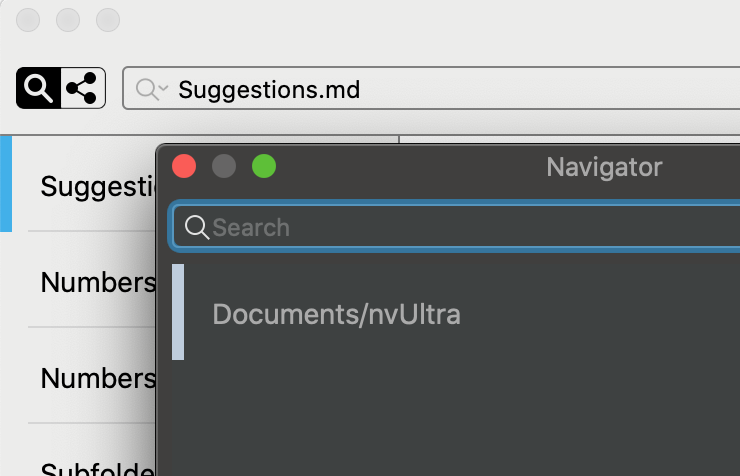Select the Documents/nvUltra folder
Image resolution: width=740 pixels, height=476 pixels.
click(336, 314)
